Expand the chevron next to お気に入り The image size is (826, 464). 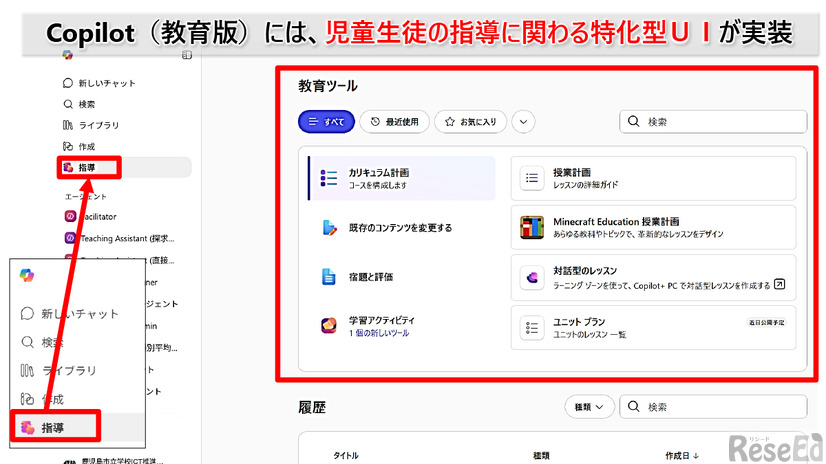[x=523, y=122]
